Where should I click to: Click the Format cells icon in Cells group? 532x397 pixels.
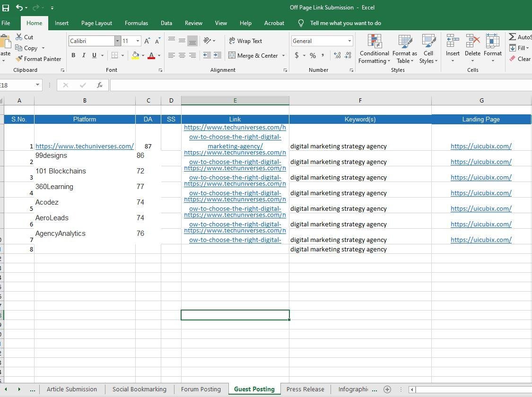493,42
